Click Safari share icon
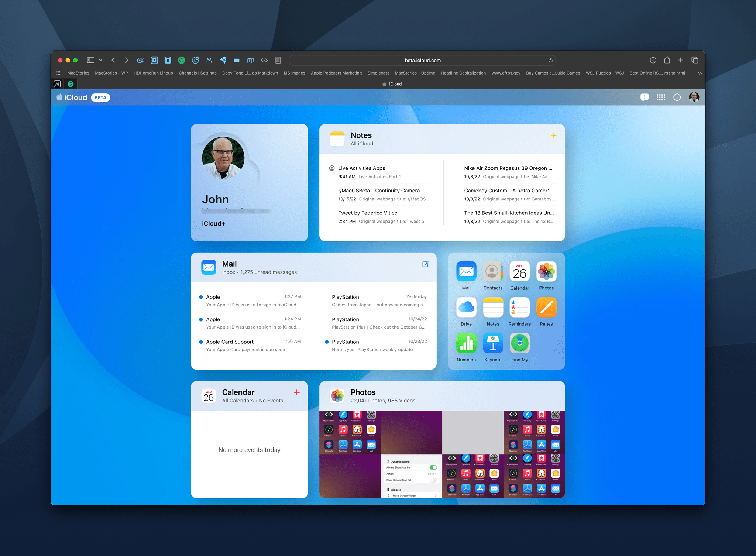756x556 pixels. 667,60
